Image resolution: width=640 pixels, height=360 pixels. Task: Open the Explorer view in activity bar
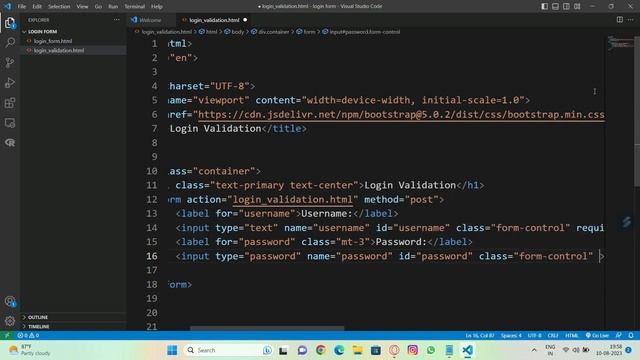click(x=10, y=22)
